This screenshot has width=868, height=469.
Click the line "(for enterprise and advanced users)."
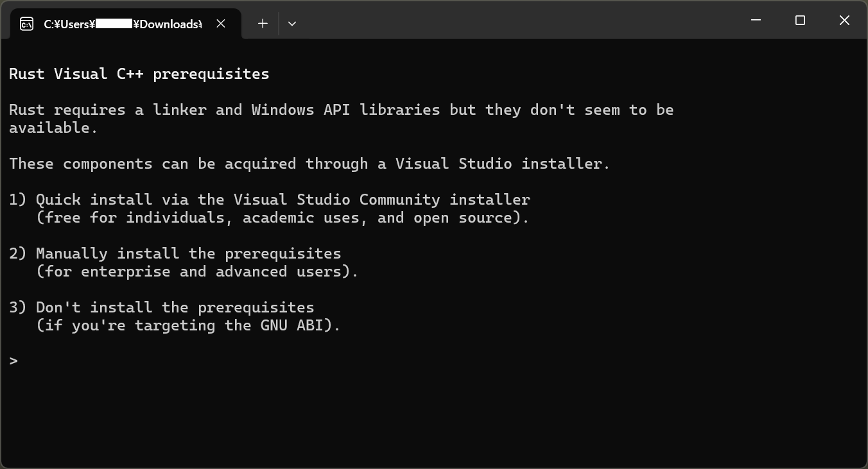point(197,271)
